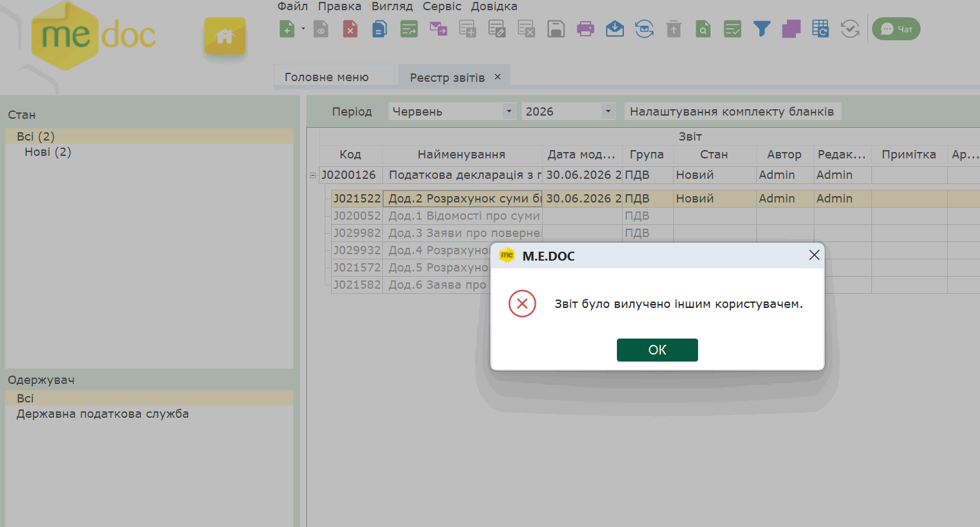
Task: Open arrow next to new report icon
Action: (303, 29)
